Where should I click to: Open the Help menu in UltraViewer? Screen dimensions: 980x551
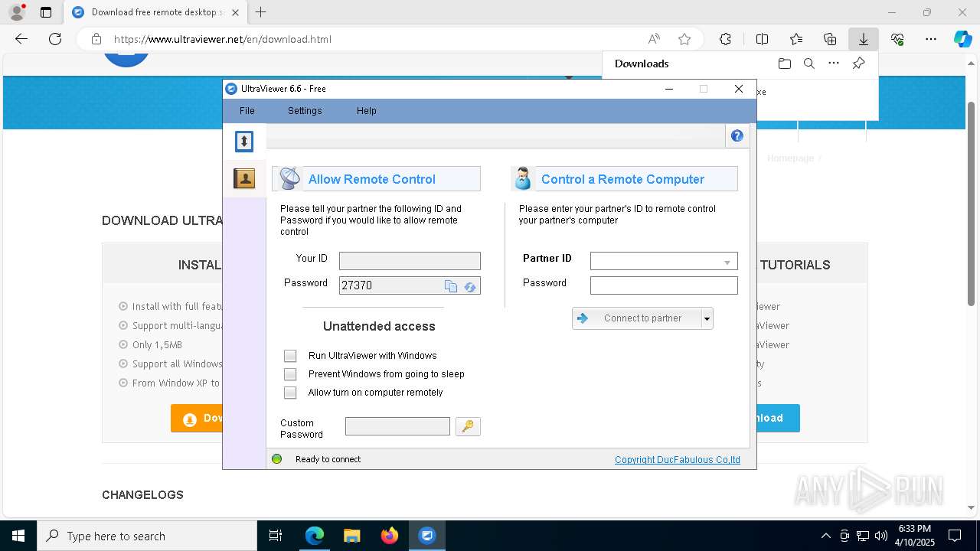[366, 111]
